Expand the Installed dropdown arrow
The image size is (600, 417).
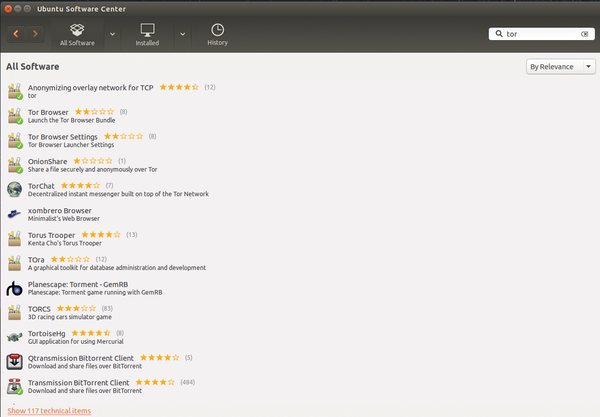click(183, 34)
